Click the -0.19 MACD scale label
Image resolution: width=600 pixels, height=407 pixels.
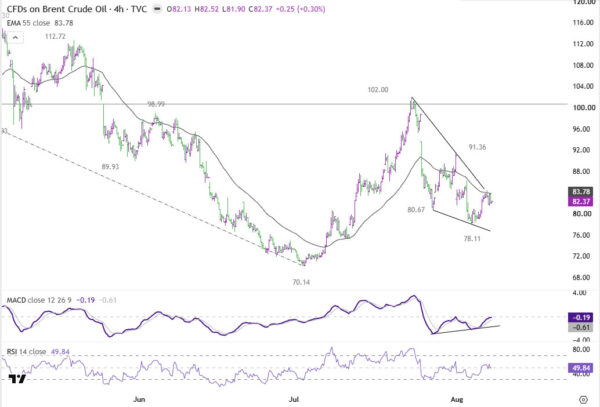tap(580, 317)
